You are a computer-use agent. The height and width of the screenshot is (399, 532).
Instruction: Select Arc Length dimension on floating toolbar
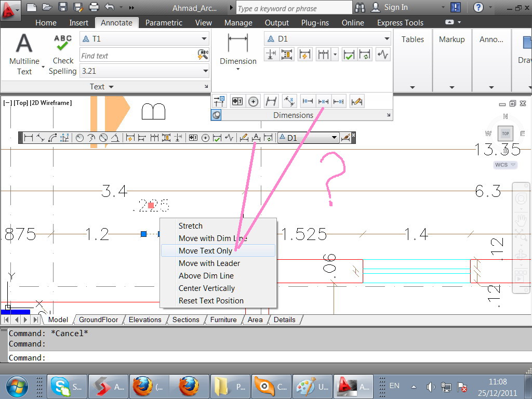[x=52, y=138]
